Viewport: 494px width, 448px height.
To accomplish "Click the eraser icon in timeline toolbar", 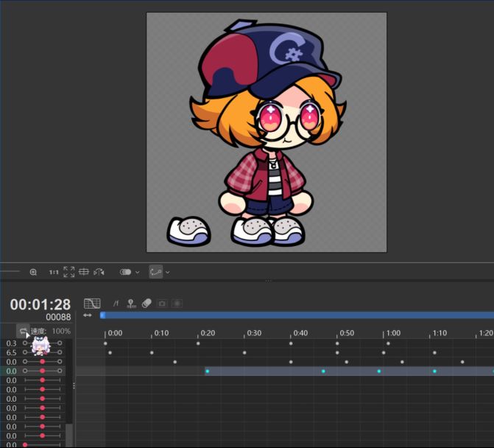I will (x=147, y=304).
